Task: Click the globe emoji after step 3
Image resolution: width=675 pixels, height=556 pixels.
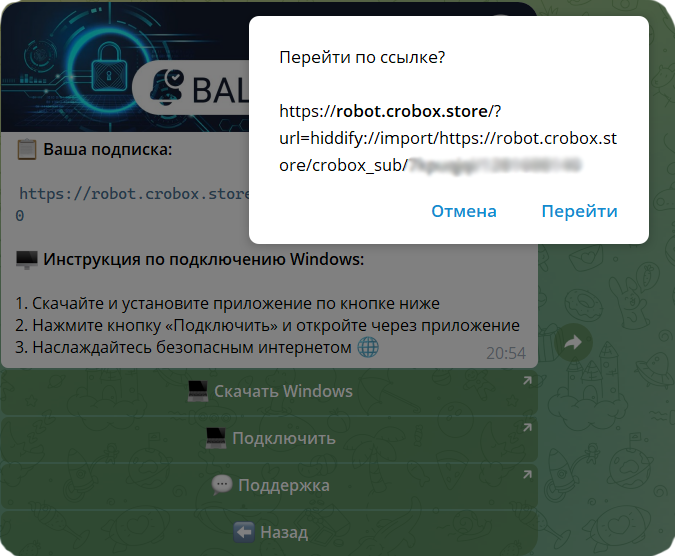Action: tap(368, 347)
